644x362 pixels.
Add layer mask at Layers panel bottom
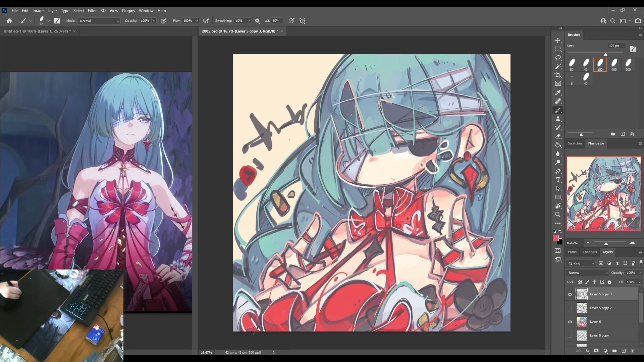click(596, 351)
